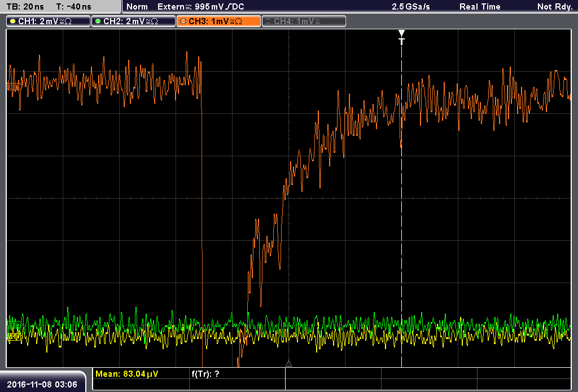Click the bottom center time reference triangle

click(288, 364)
